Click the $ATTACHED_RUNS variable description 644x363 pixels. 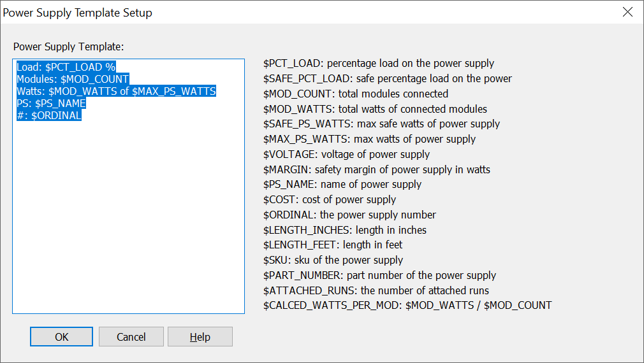(x=376, y=290)
